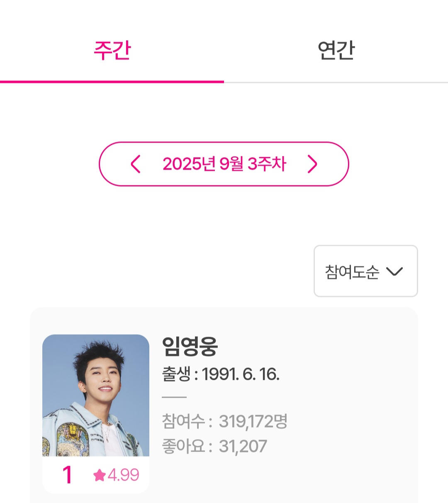
Task: Go to the previous week with left arrow
Action: (x=136, y=164)
